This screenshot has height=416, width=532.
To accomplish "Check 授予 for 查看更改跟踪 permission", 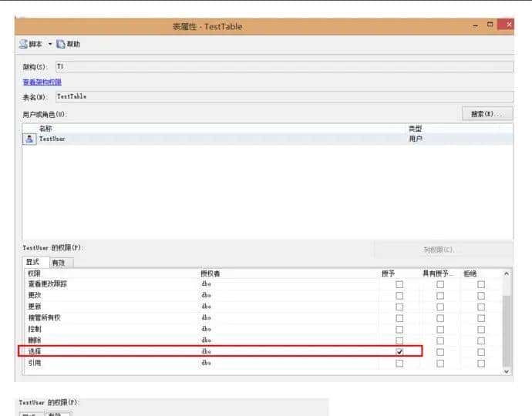I will pyautogui.click(x=399, y=284).
